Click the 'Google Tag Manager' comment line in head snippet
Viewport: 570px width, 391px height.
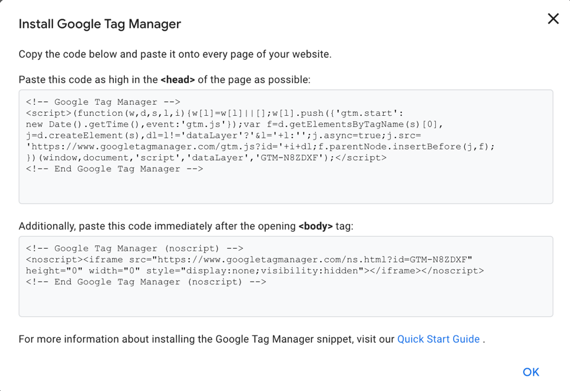[x=103, y=102]
